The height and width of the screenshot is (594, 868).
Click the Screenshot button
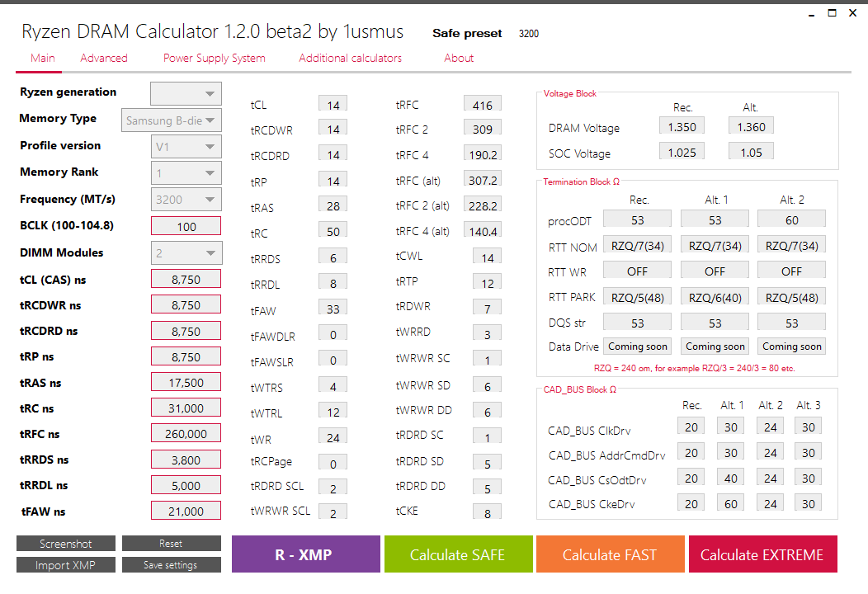click(66, 544)
